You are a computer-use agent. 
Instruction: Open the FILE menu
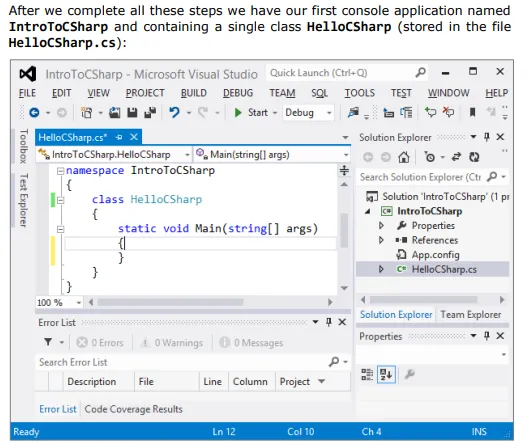27,93
